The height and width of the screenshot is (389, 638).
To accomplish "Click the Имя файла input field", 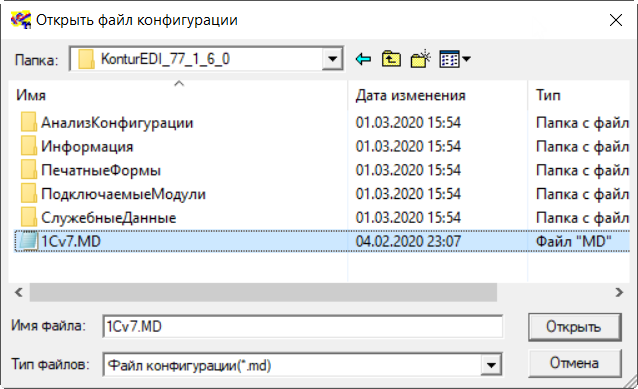I will 303,326.
